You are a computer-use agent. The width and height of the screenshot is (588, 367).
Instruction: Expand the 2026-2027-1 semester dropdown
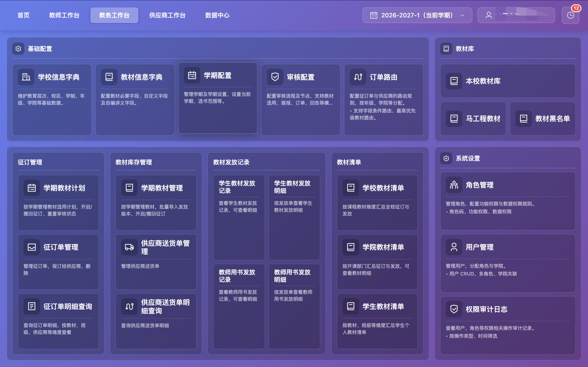(x=417, y=15)
